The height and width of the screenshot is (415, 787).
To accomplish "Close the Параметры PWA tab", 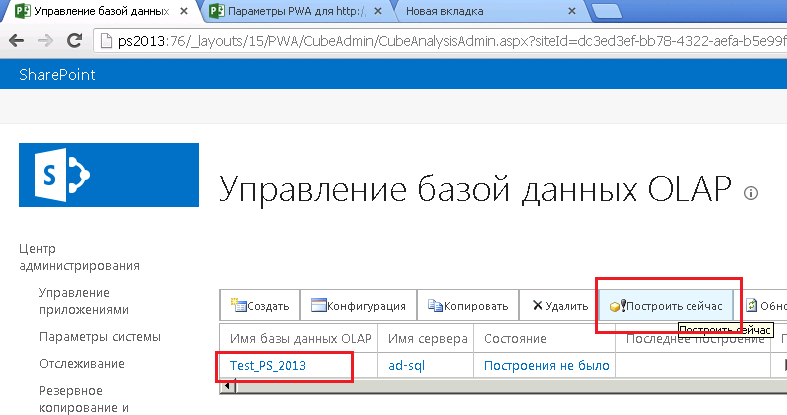I will [x=377, y=11].
